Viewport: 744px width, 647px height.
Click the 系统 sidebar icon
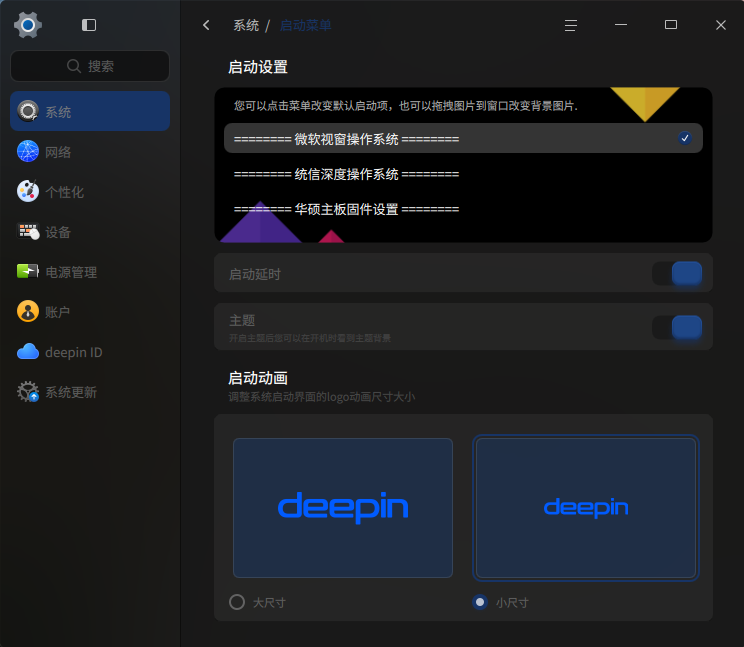(28, 111)
